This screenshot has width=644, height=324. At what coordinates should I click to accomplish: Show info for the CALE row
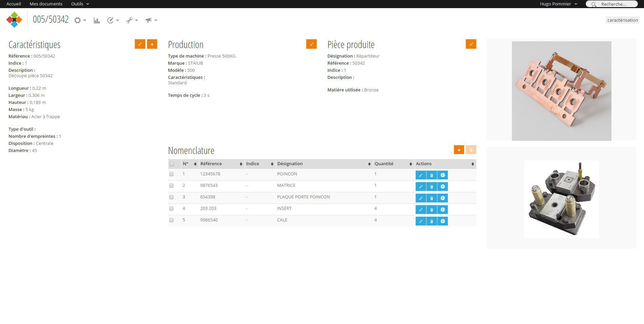tap(442, 221)
